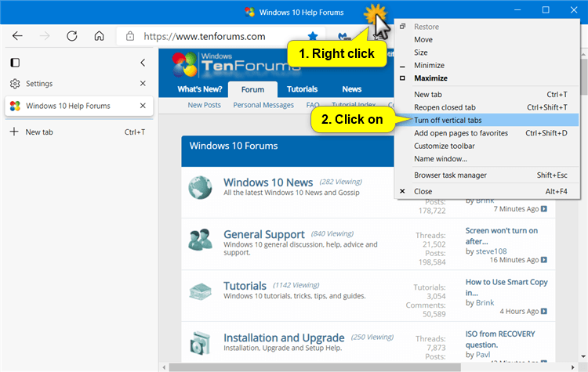588x372 pixels.
Task: Open the Tutorials forum section link
Action: (245, 286)
